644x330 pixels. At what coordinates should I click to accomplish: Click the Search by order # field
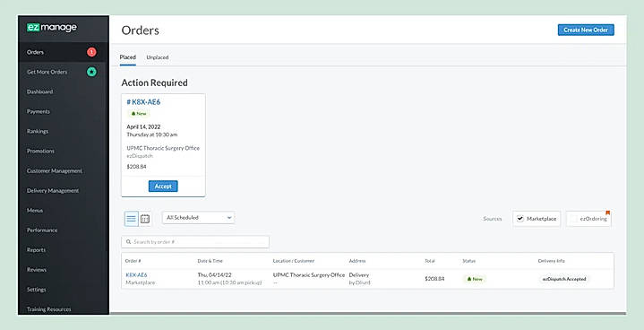click(x=195, y=242)
